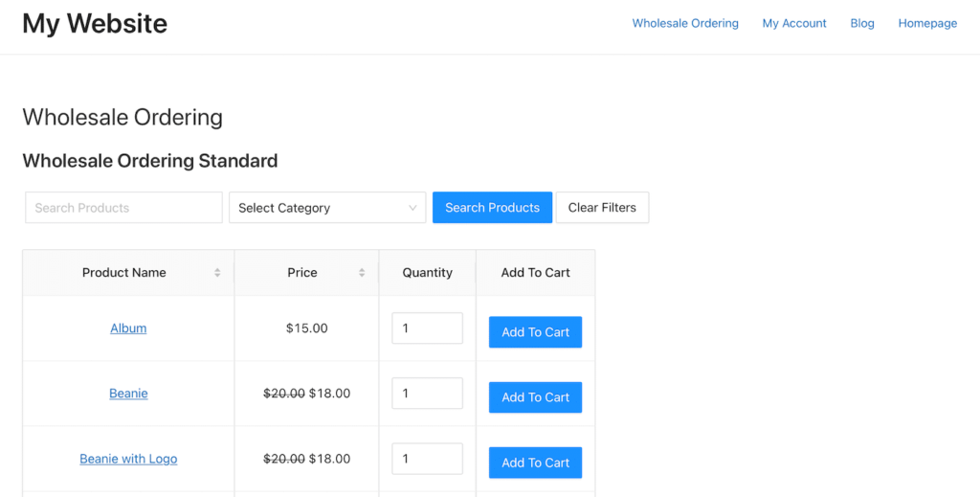980x497 pixels.
Task: Go to My Account menu item
Action: tap(794, 23)
